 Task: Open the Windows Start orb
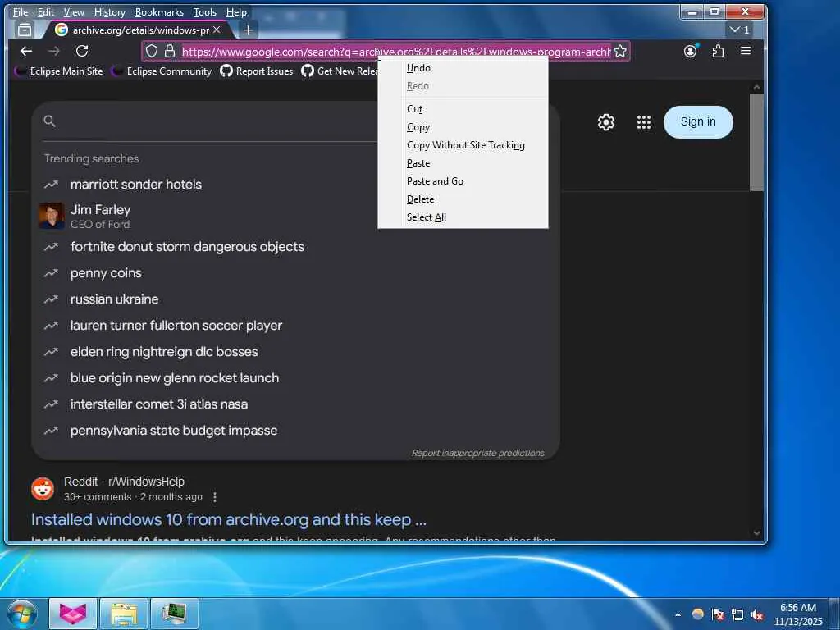(22, 614)
